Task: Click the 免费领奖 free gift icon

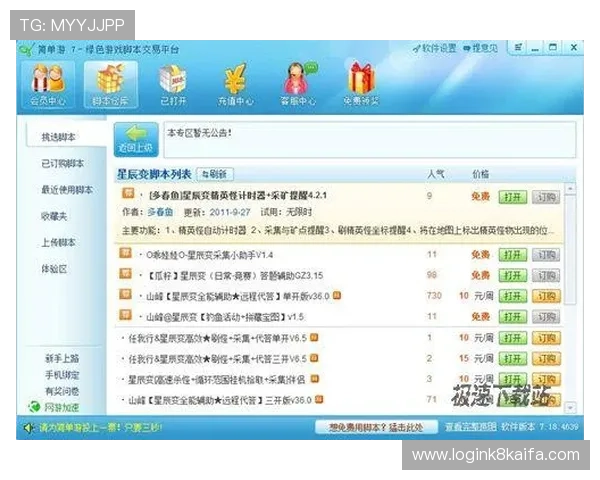Action: (x=361, y=85)
